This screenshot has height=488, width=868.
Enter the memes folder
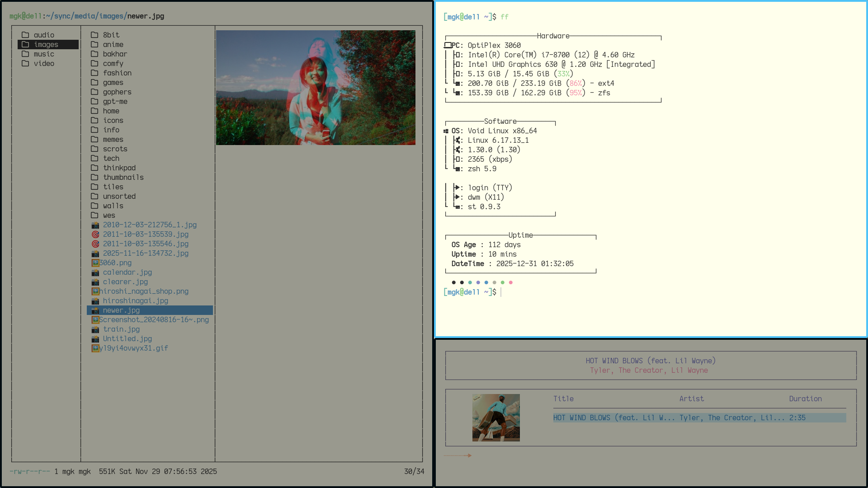pos(113,140)
